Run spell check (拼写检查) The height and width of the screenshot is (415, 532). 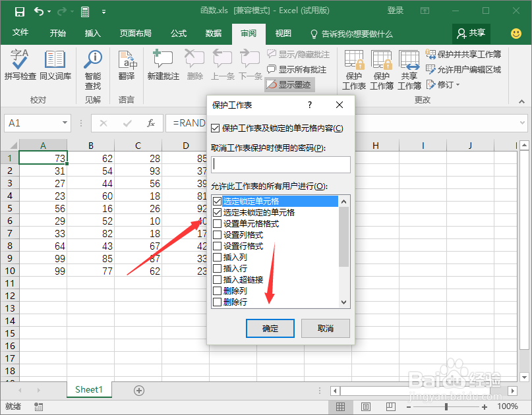(x=20, y=65)
